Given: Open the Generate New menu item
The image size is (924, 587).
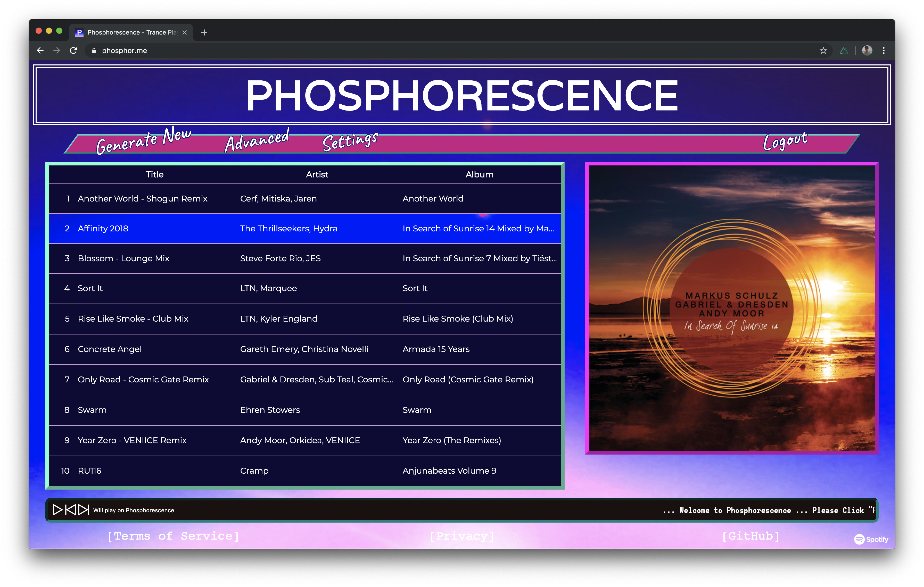Looking at the screenshot, I should coord(144,140).
